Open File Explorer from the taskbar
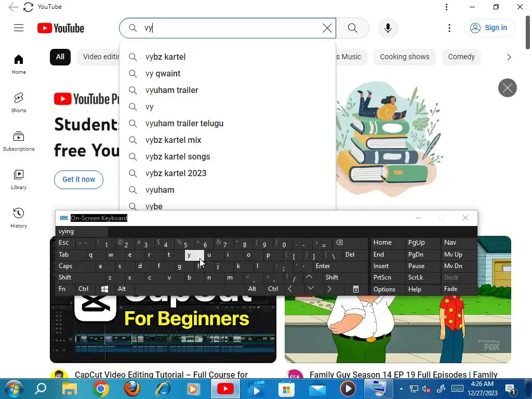The width and height of the screenshot is (532, 399). [69, 389]
